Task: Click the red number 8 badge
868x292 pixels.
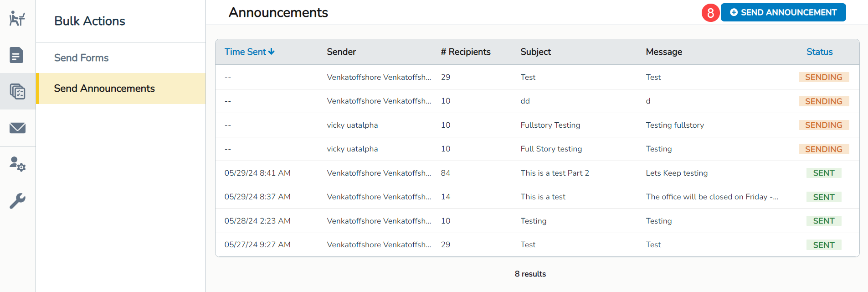Action: 710,13
